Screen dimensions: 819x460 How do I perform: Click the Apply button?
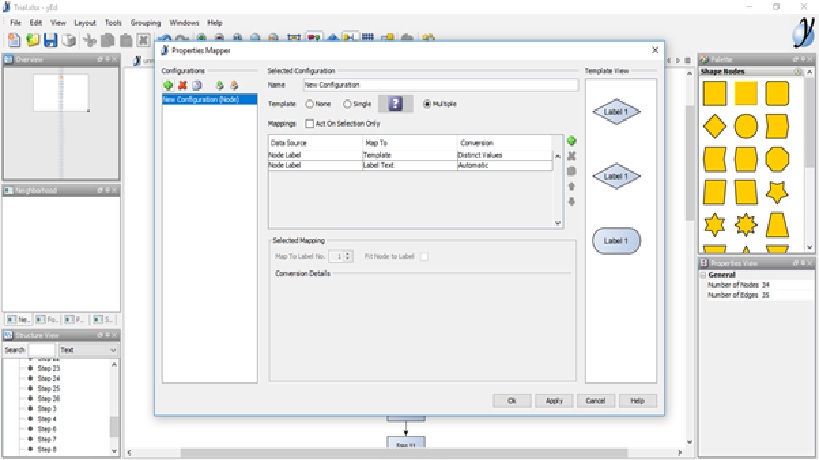(554, 400)
